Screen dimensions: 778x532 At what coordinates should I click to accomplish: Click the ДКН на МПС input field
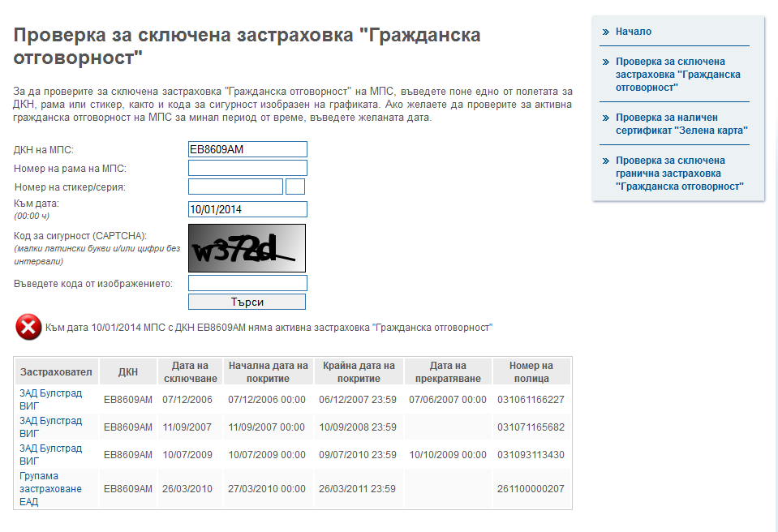[x=247, y=149]
